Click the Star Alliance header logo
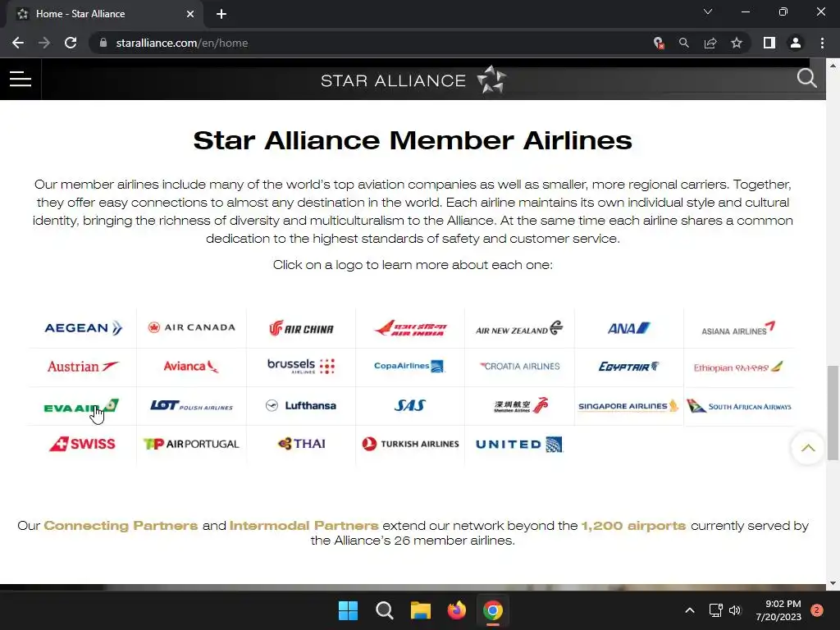The image size is (840, 630). click(413, 80)
